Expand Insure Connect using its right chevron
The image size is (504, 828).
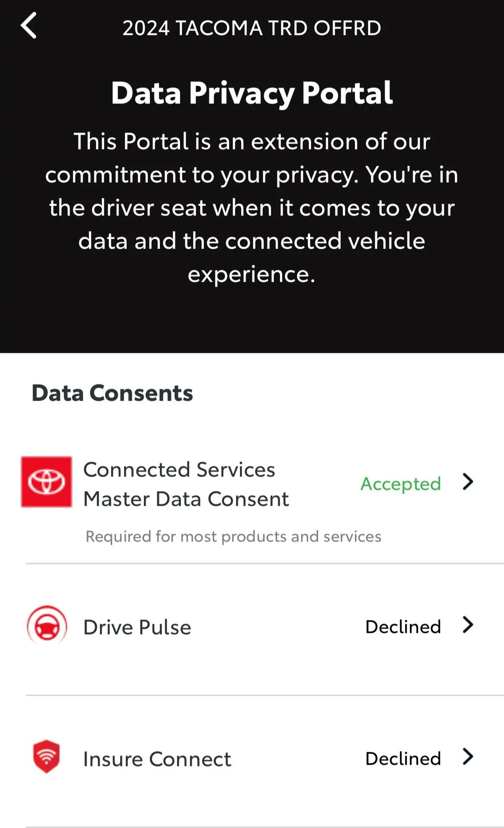point(468,756)
